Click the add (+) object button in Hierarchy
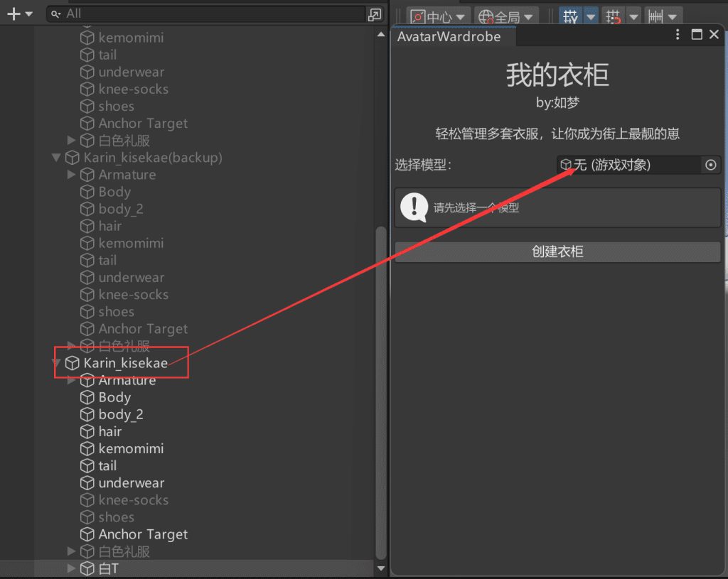 pyautogui.click(x=13, y=13)
